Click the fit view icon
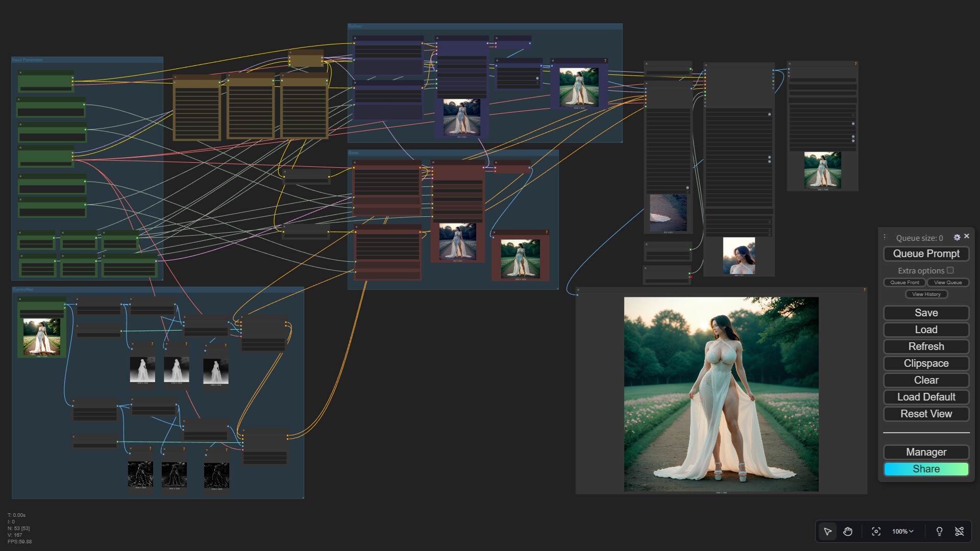The image size is (980, 551). [876, 532]
